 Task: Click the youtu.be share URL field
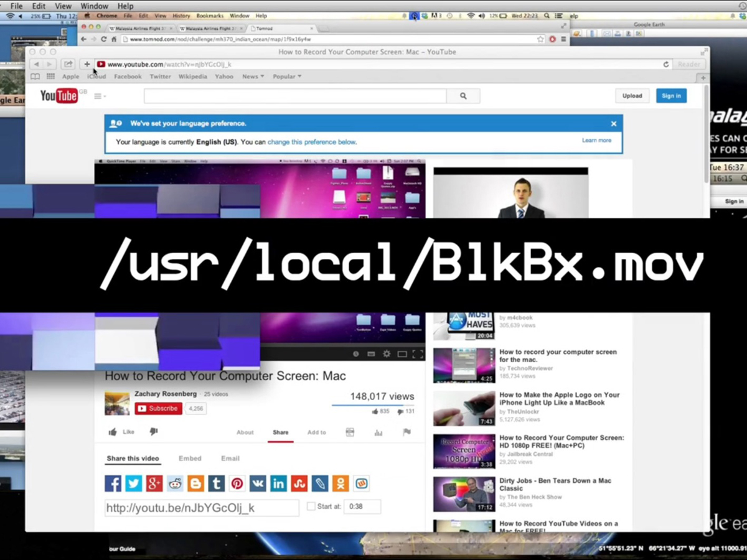(202, 508)
